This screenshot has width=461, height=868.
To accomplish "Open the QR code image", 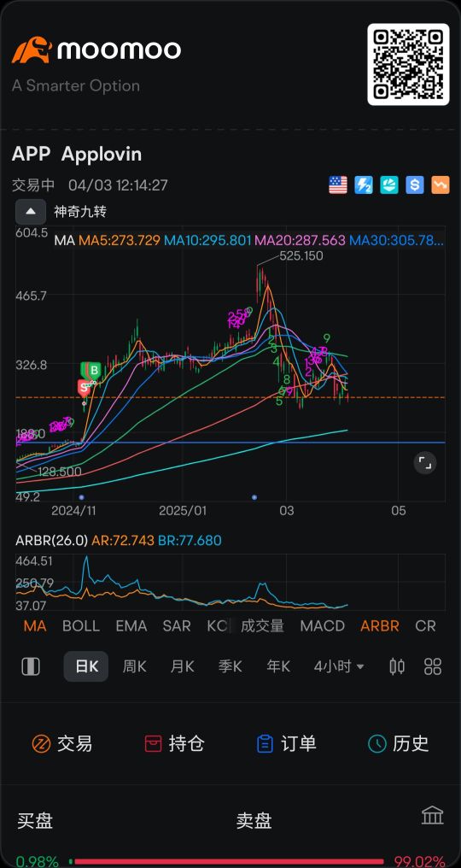I will [x=408, y=64].
